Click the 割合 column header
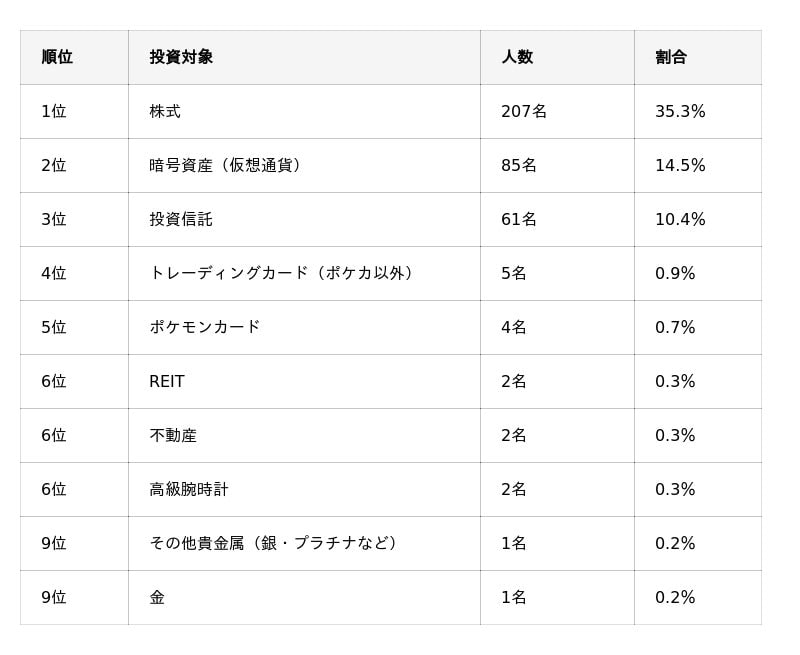800x655 pixels. point(671,57)
